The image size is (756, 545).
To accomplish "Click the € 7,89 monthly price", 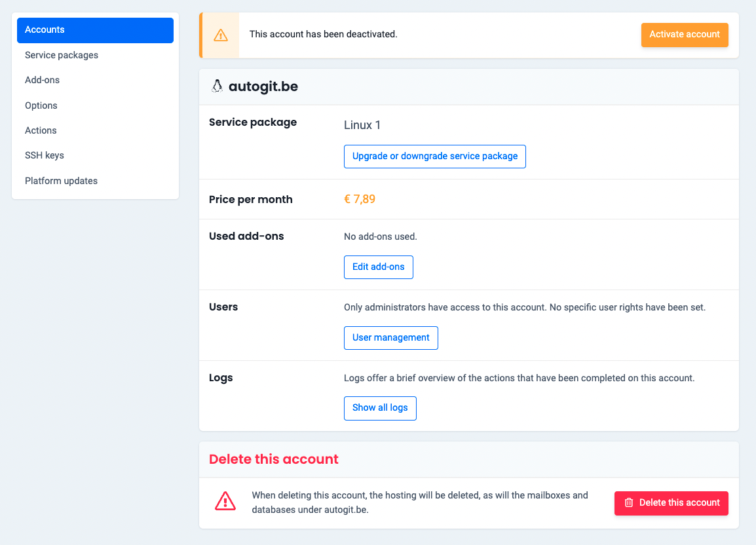I will click(x=360, y=199).
